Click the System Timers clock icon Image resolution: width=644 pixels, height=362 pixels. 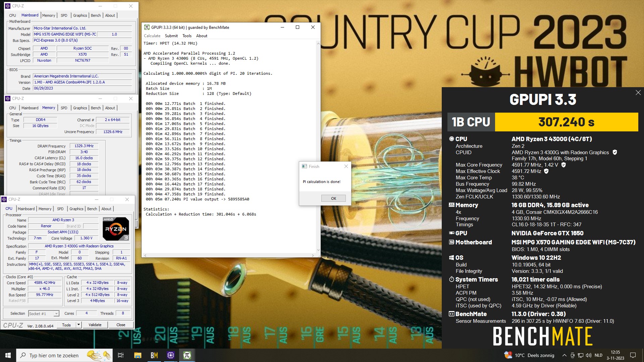tap(451, 279)
